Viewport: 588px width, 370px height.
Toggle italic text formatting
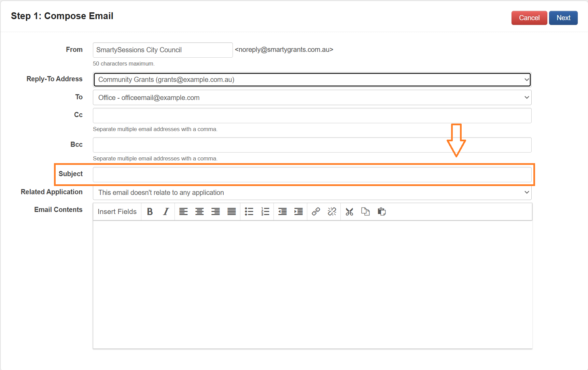(166, 212)
